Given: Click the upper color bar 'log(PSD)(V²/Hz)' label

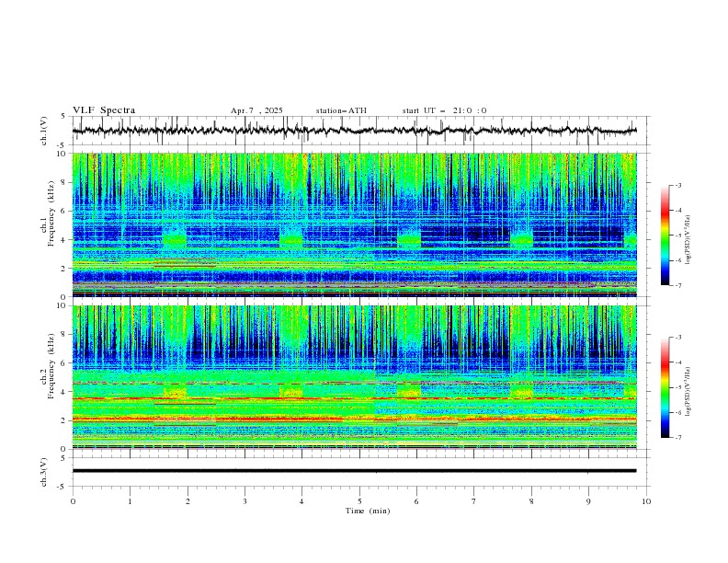Looking at the screenshot, I should [688, 240].
